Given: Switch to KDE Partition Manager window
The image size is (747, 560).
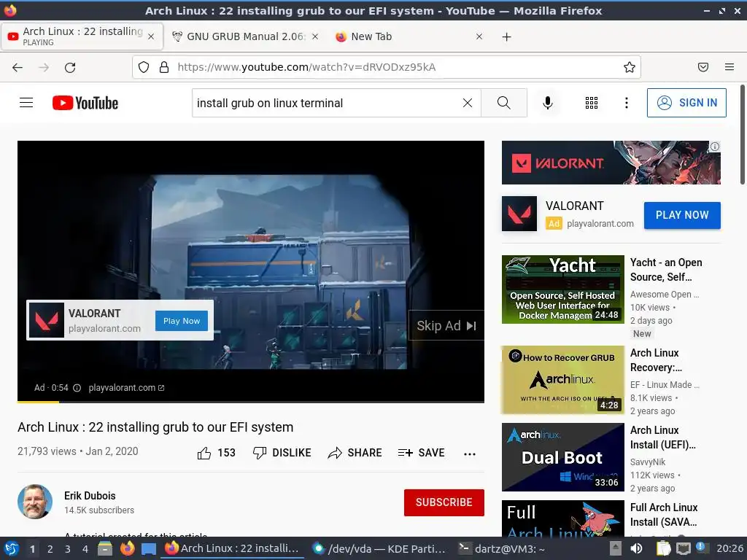Looking at the screenshot, I should point(379,548).
